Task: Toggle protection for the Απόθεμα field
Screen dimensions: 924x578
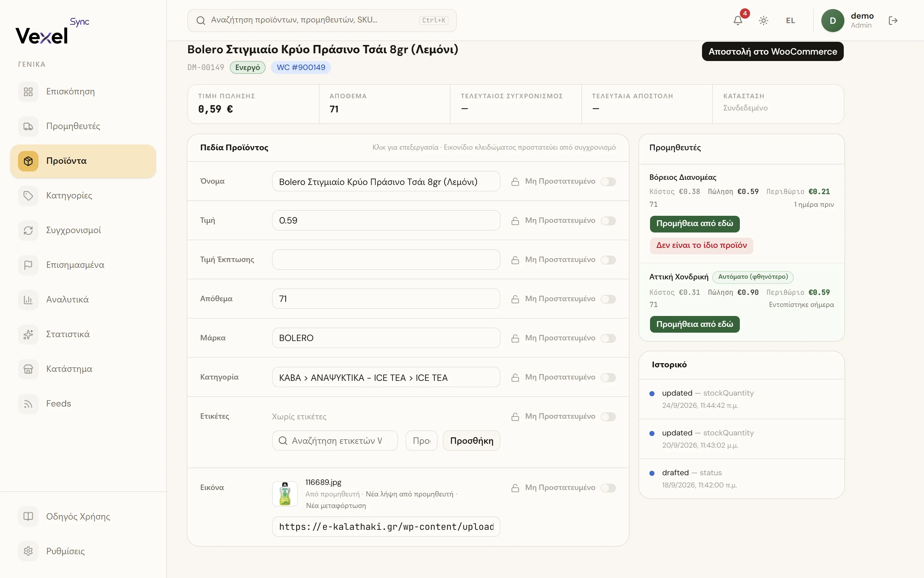Action: pos(608,299)
